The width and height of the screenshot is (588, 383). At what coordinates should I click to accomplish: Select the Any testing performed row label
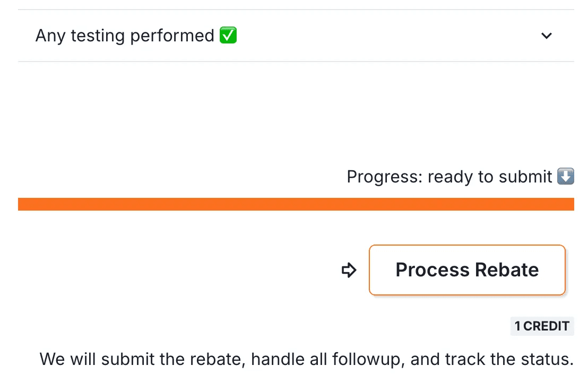click(x=124, y=36)
